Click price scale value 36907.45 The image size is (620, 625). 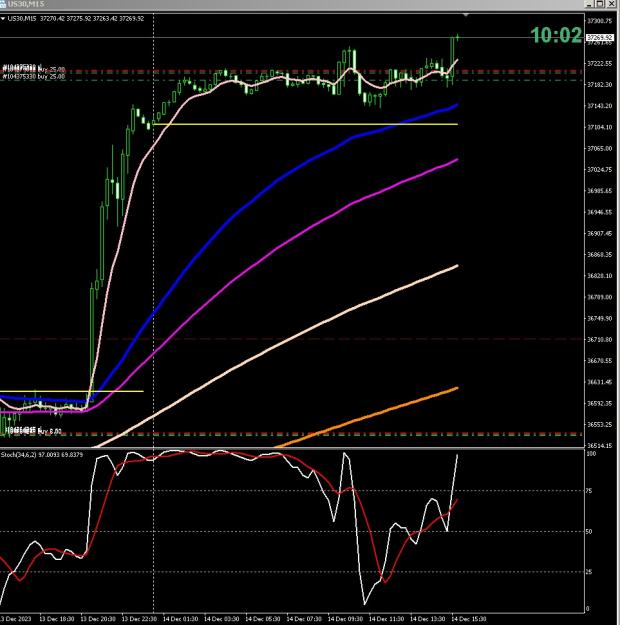click(600, 233)
